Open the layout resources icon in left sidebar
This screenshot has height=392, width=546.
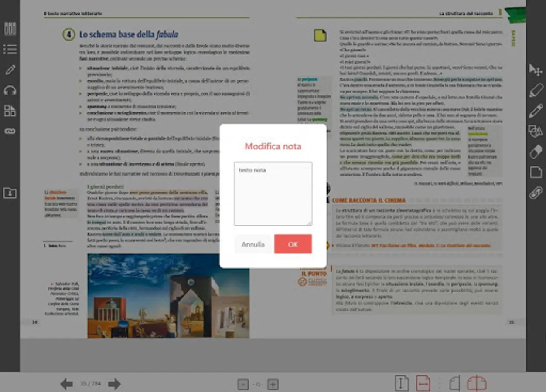[x=10, y=111]
